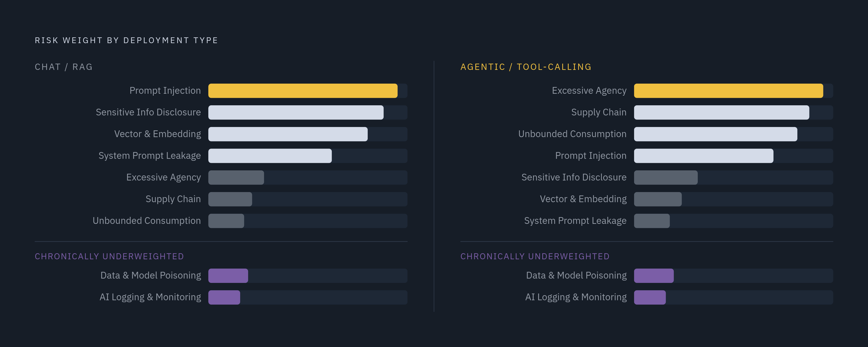Click 'Data & Model Poisoning' label in Agentic column
Image resolution: width=868 pixels, height=347 pixels.
(576, 276)
